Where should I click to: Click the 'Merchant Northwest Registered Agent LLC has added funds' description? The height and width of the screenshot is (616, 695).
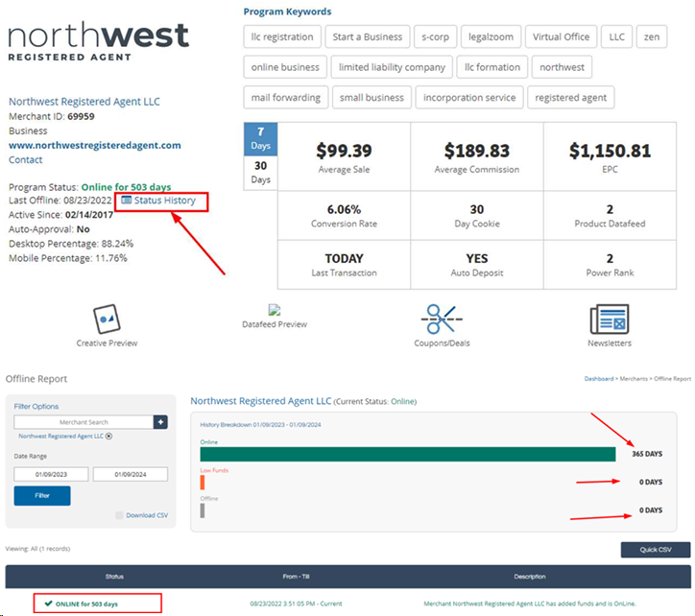click(x=530, y=604)
